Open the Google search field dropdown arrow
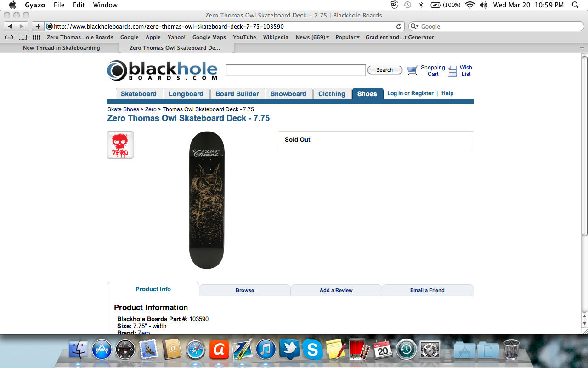Screen dimensions: 588x368 pos(415,27)
